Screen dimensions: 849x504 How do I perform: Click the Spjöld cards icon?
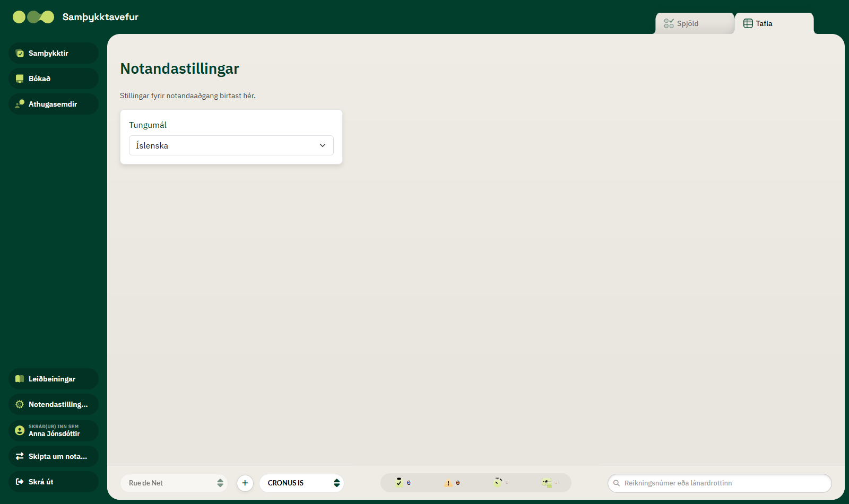click(x=669, y=23)
